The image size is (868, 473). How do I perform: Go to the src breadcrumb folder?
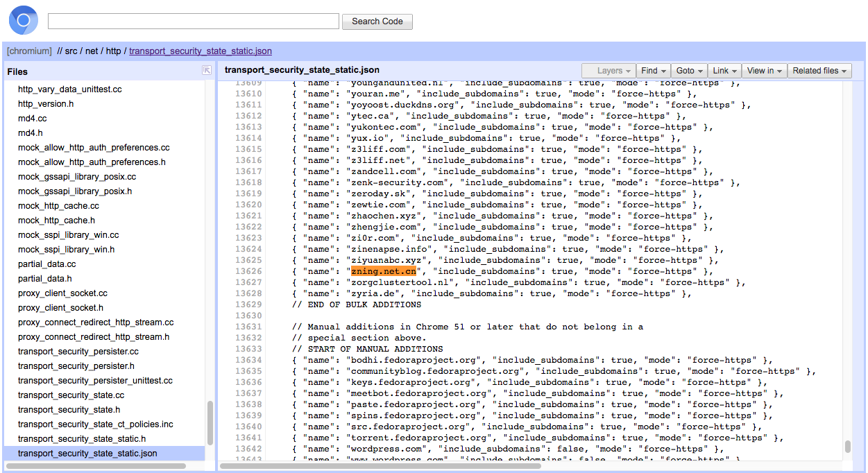(71, 51)
